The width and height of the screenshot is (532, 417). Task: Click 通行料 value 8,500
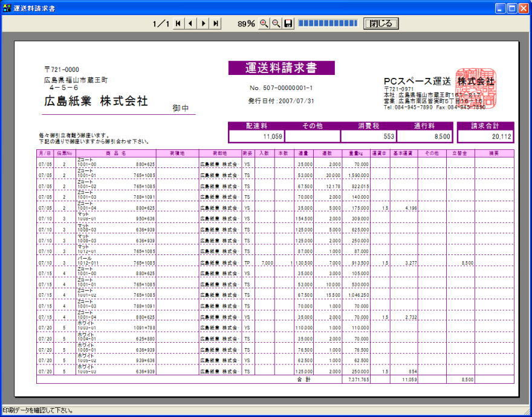(424, 137)
